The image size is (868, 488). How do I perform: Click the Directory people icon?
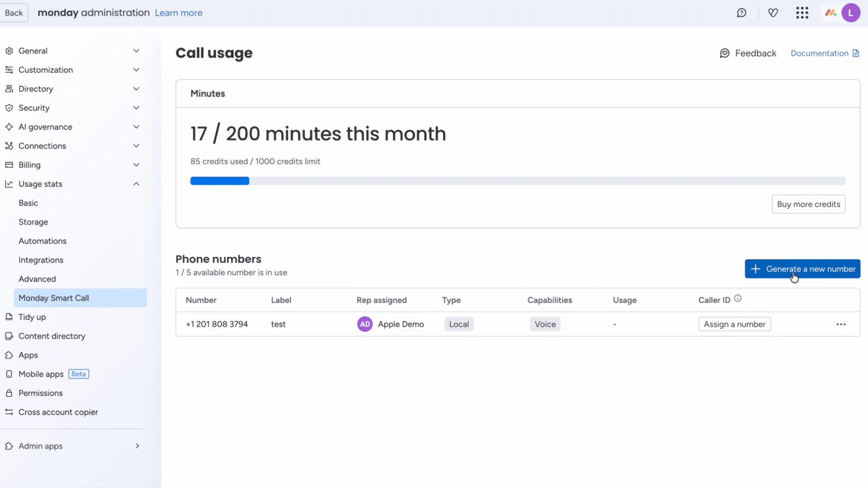point(9,89)
